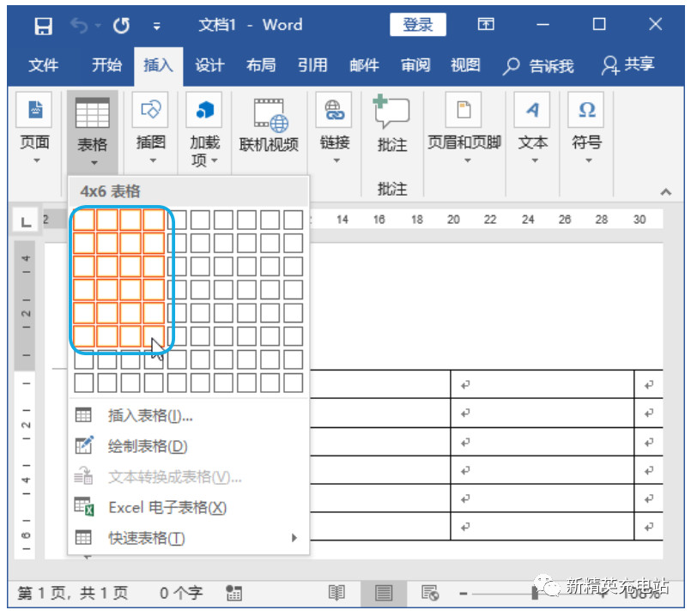Open the Quick Access Toolbar customization dropdown
The image size is (691, 616).
point(157,25)
